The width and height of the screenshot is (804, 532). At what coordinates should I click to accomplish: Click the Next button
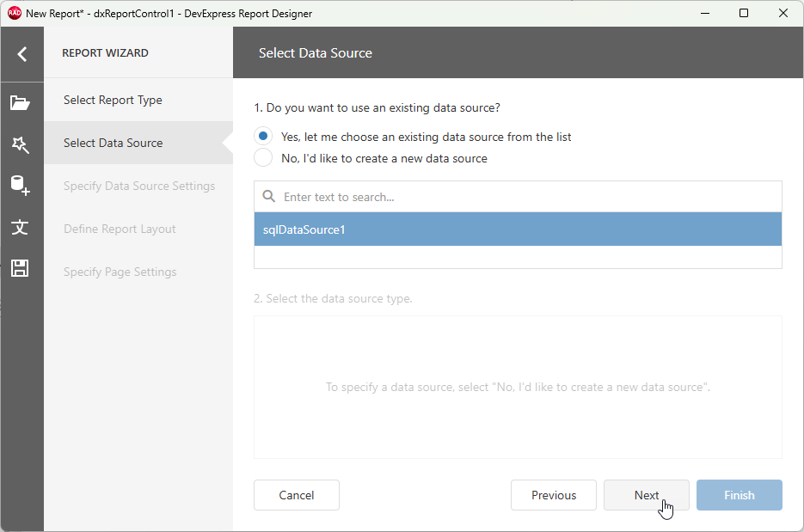pyautogui.click(x=647, y=495)
